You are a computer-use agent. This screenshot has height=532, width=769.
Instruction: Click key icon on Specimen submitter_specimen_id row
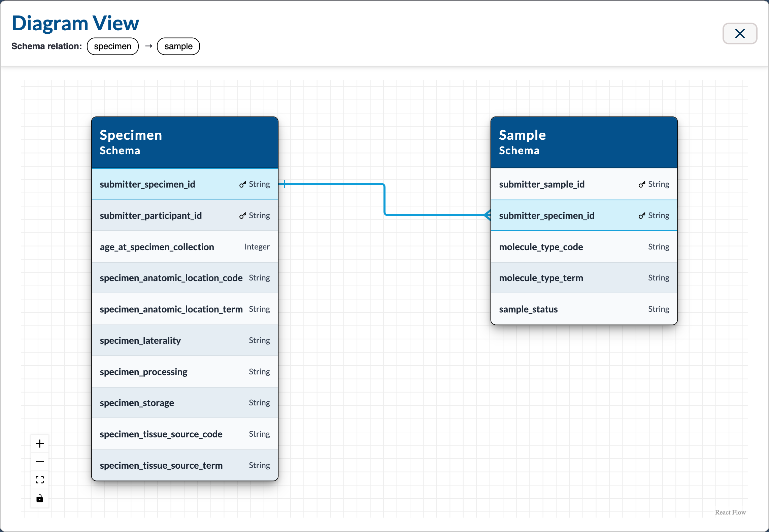pyautogui.click(x=243, y=184)
